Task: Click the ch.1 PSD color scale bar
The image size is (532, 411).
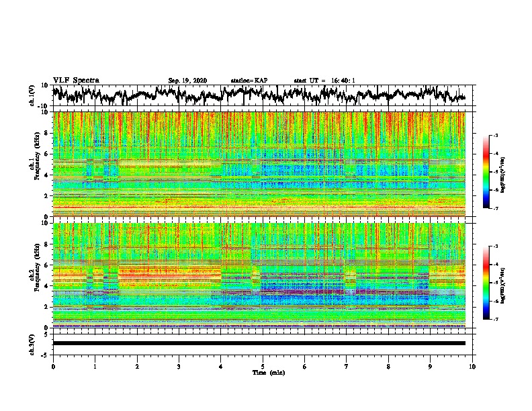Action: [486, 172]
